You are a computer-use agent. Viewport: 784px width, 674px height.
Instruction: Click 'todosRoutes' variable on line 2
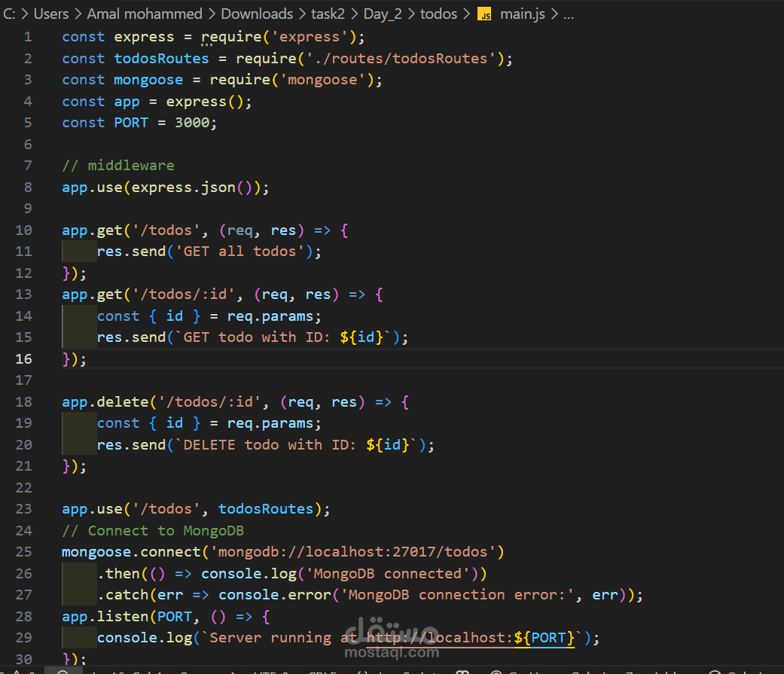click(x=161, y=59)
